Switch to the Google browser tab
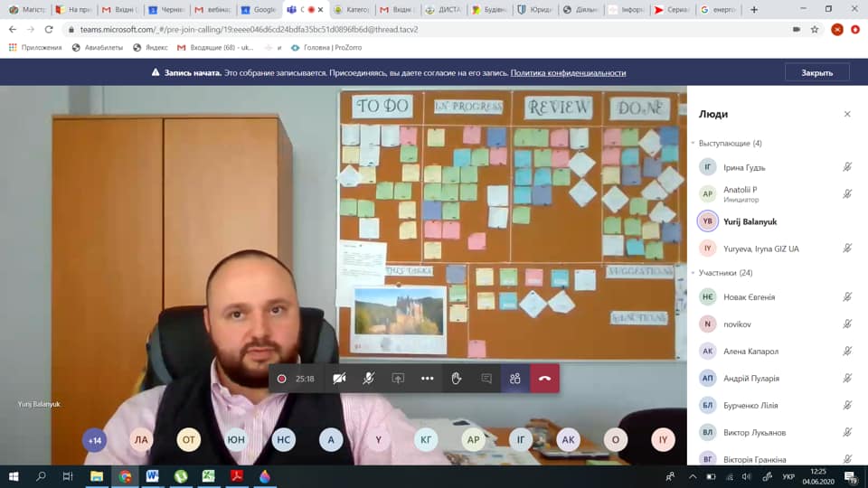Screen dimensions: 868x488 [259, 10]
